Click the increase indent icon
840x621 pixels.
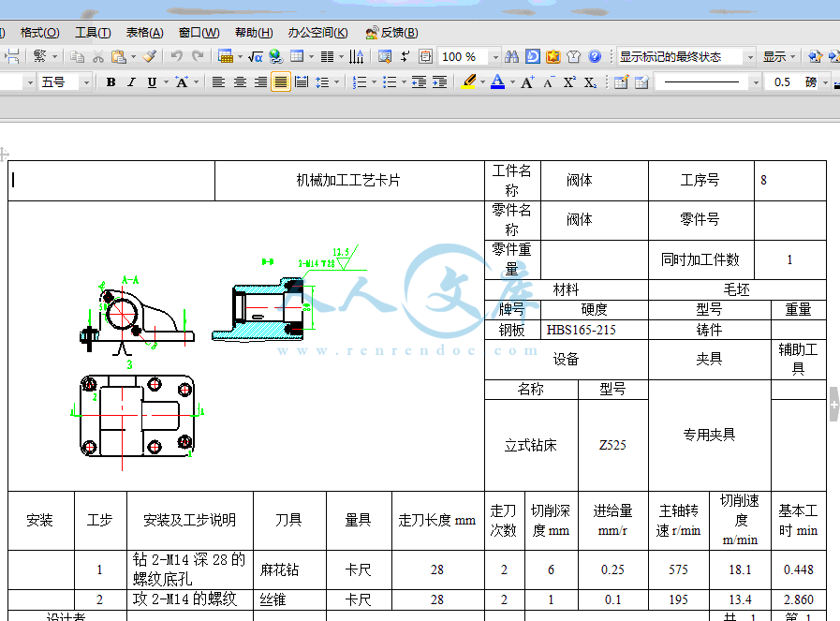tap(440, 82)
